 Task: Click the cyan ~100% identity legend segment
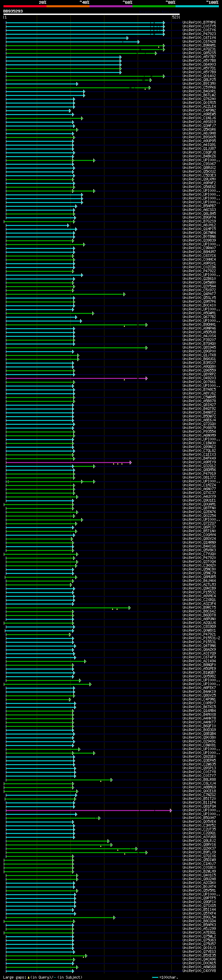(197, 6)
